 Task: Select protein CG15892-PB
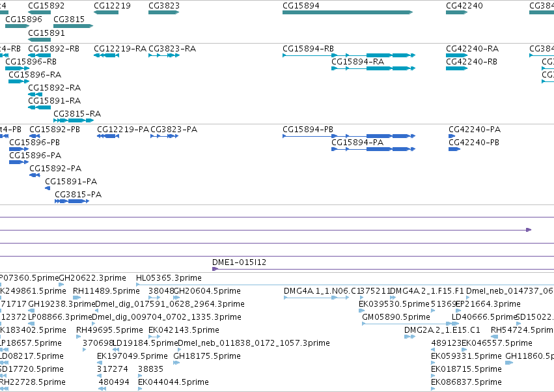(55, 130)
